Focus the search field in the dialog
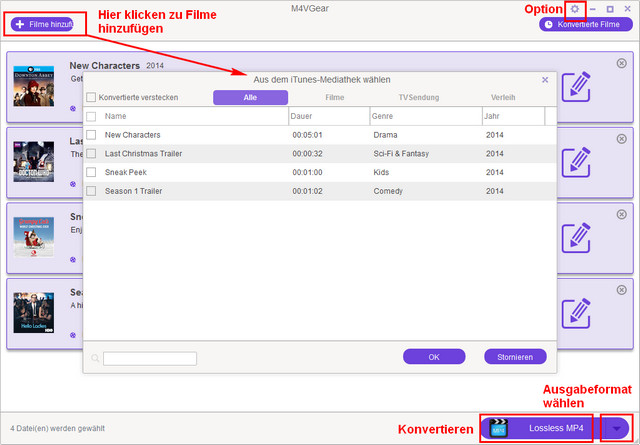This screenshot has width=640, height=445. coord(150,358)
